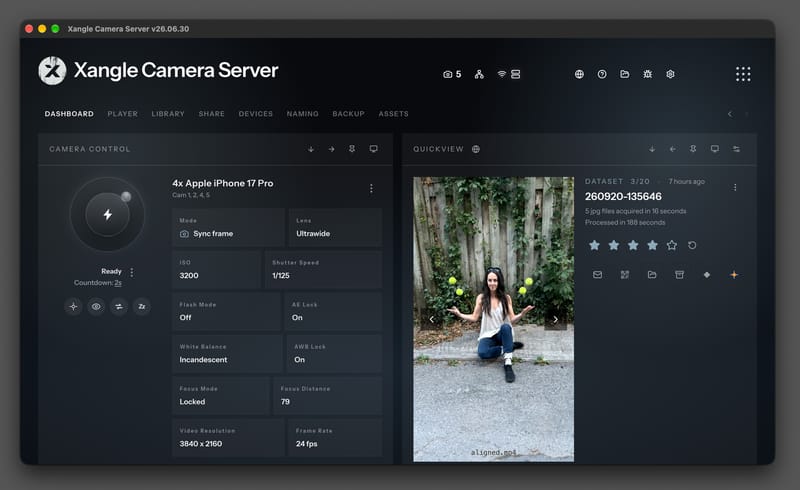This screenshot has height=490, width=800.
Task: Open options menu for 4x Apple iPhone 17 Pro
Action: (x=371, y=188)
